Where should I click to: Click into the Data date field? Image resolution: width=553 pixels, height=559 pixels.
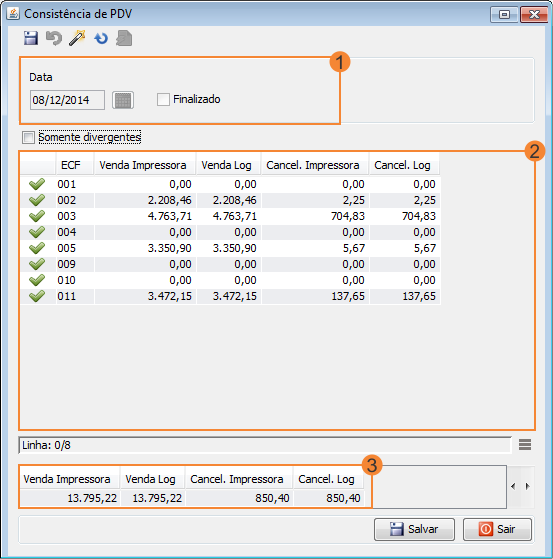pyautogui.click(x=67, y=100)
